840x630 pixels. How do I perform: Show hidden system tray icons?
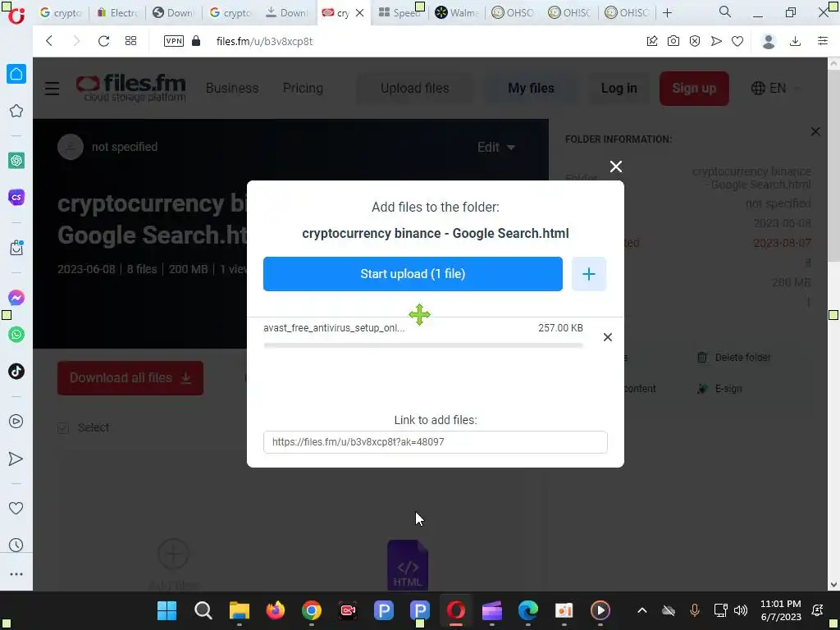(641, 610)
